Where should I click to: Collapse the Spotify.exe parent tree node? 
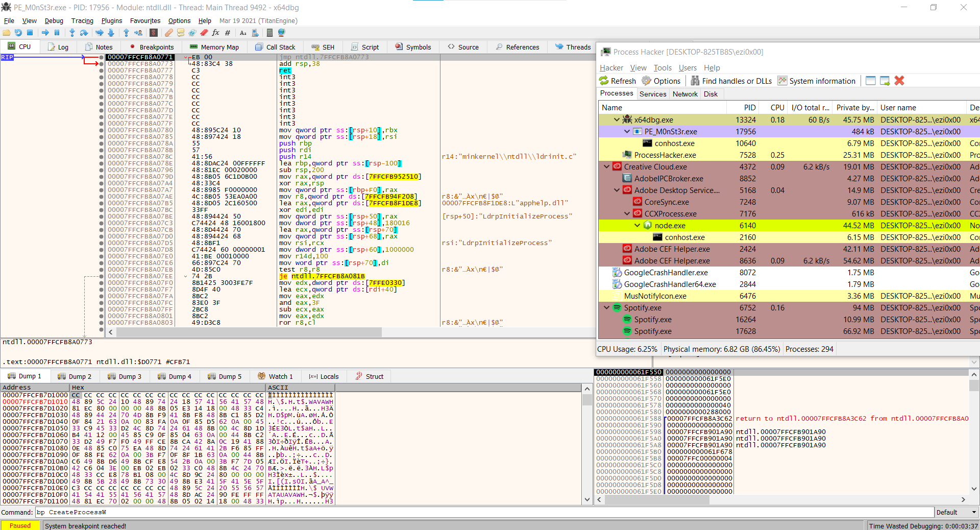606,307
